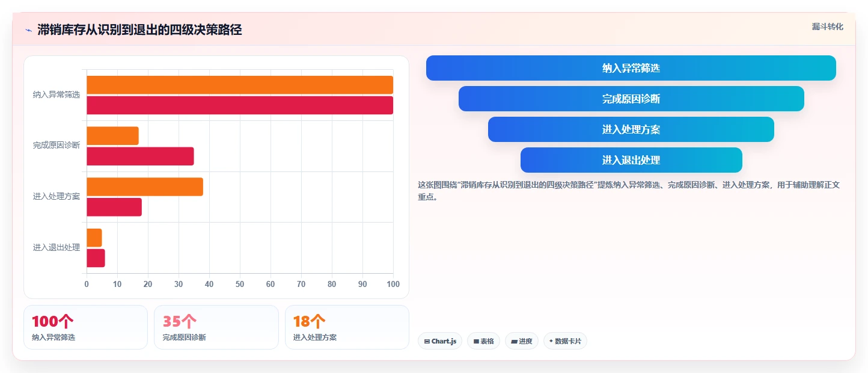Click the red chart bar for 进入退出处理

[x=96, y=258]
